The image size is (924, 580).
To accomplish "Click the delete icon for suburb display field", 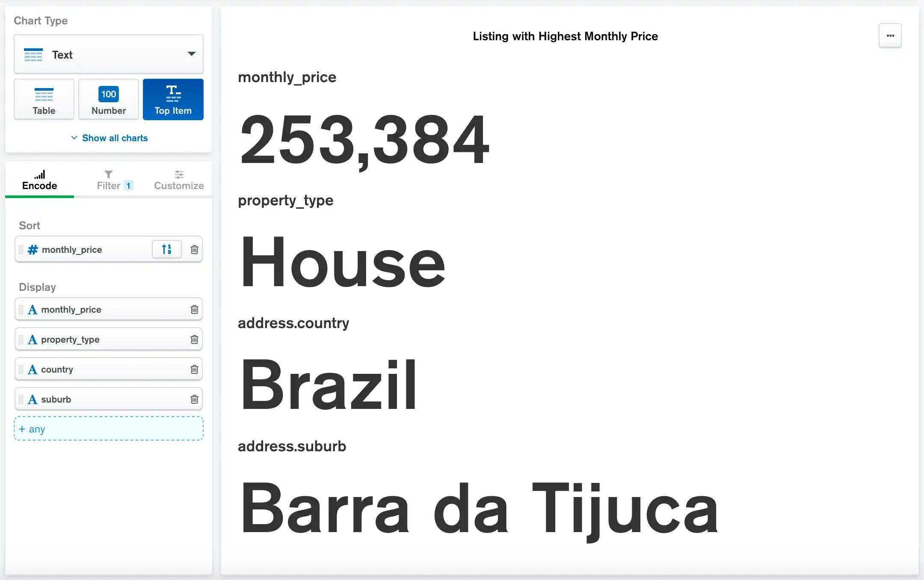I will tap(194, 399).
